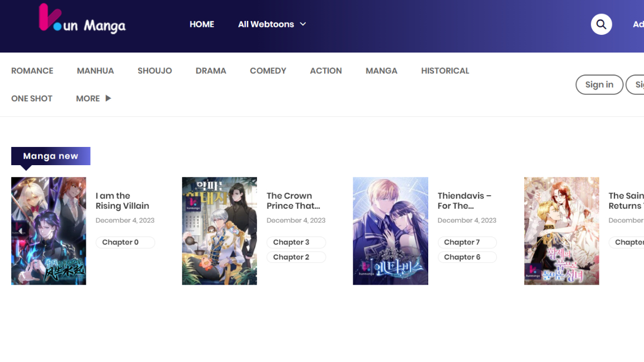
Task: Open Chapter 6 of Thiendavis
Action: click(467, 257)
